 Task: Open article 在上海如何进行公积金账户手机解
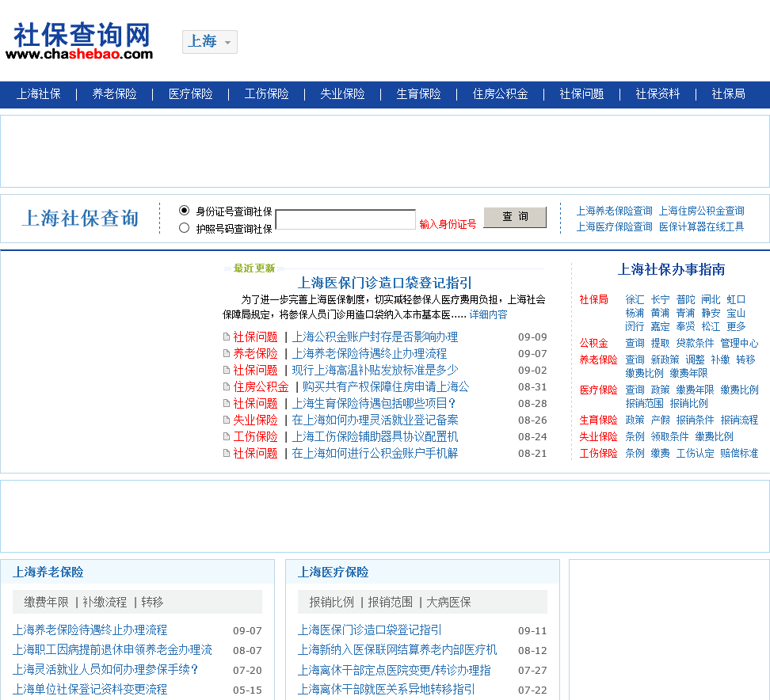[375, 454]
